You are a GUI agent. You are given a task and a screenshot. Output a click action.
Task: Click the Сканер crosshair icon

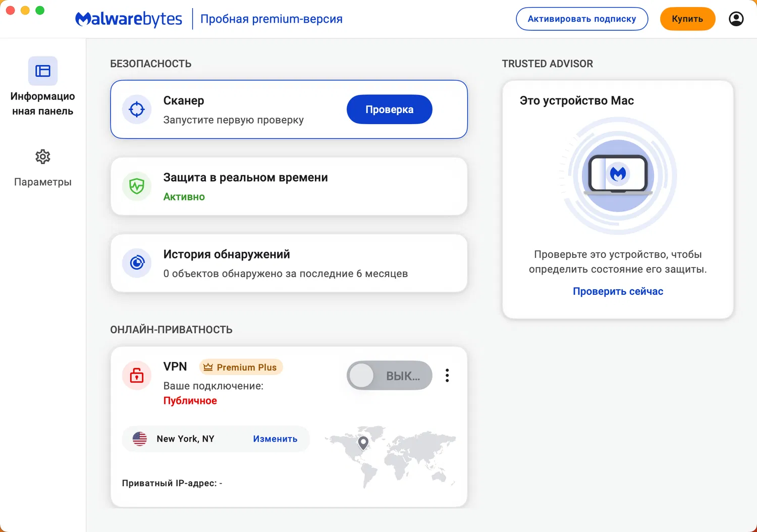click(x=137, y=110)
